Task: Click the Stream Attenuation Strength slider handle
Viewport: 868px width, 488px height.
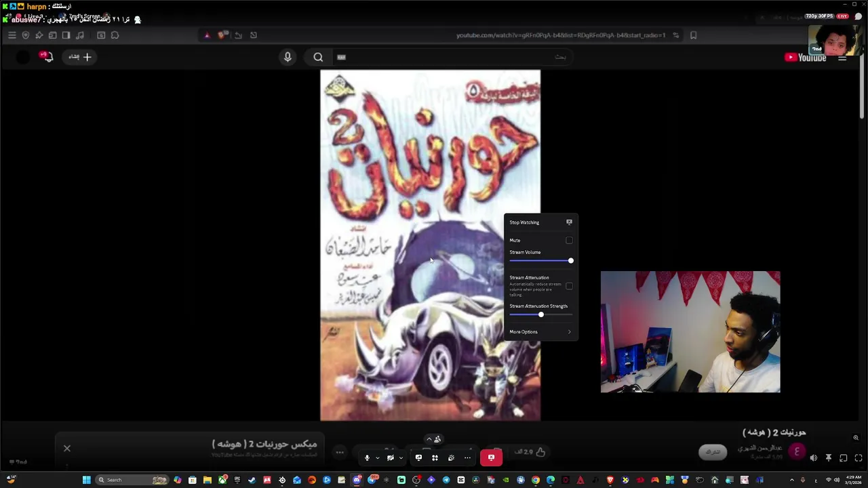Action: 540,314
